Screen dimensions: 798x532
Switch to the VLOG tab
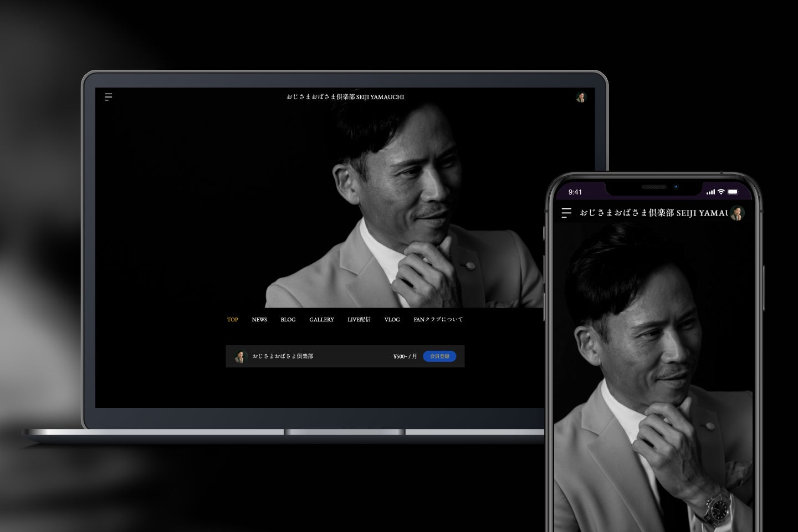click(x=392, y=320)
